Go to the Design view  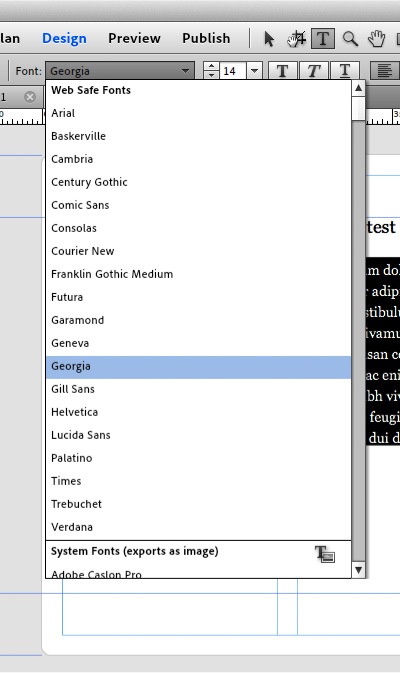64,38
